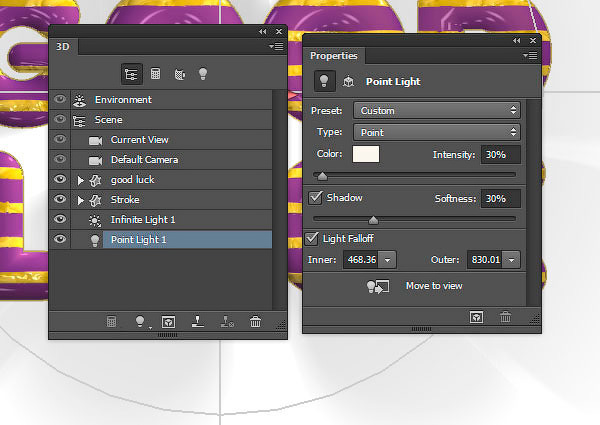
Task: Close the Properties panel
Action: [x=533, y=41]
